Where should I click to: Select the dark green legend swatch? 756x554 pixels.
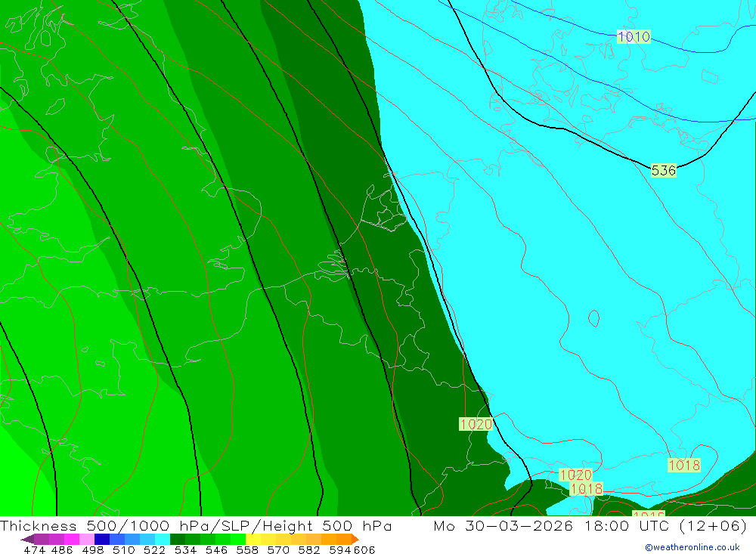click(178, 539)
